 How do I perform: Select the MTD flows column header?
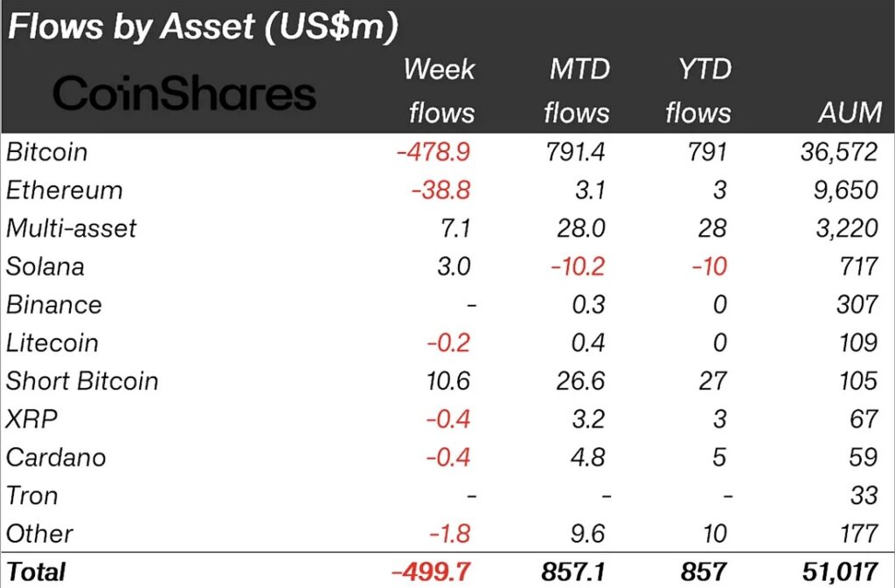[576, 90]
